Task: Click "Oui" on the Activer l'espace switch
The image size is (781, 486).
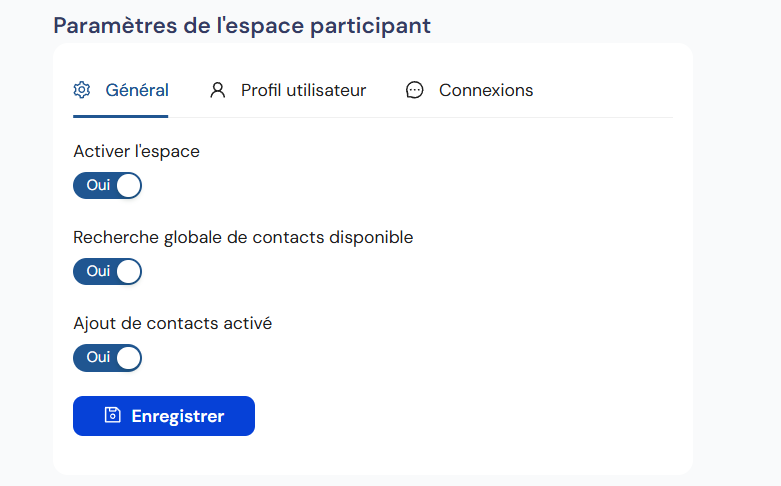Action: pos(98,186)
